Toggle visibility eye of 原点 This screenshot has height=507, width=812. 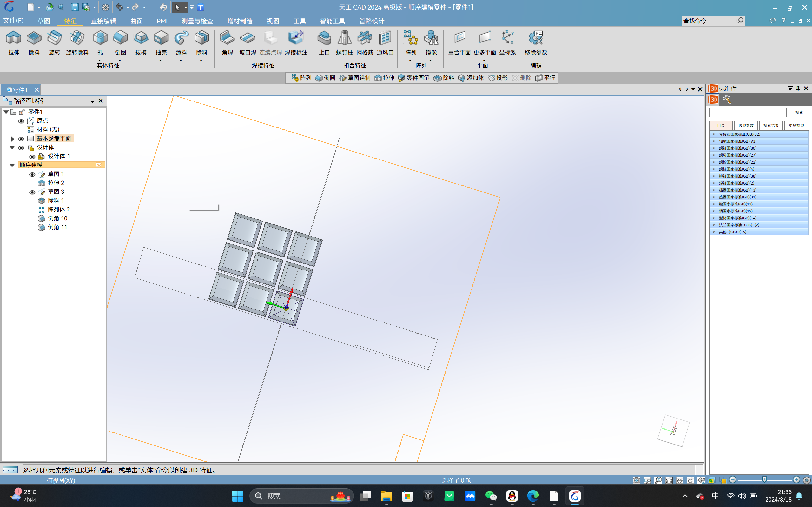pyautogui.click(x=21, y=121)
